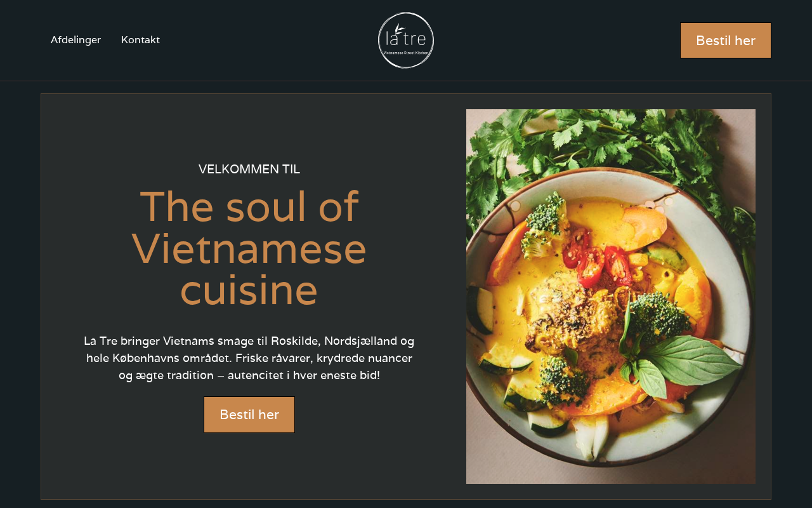Open the Afdelinger menu item

75,40
